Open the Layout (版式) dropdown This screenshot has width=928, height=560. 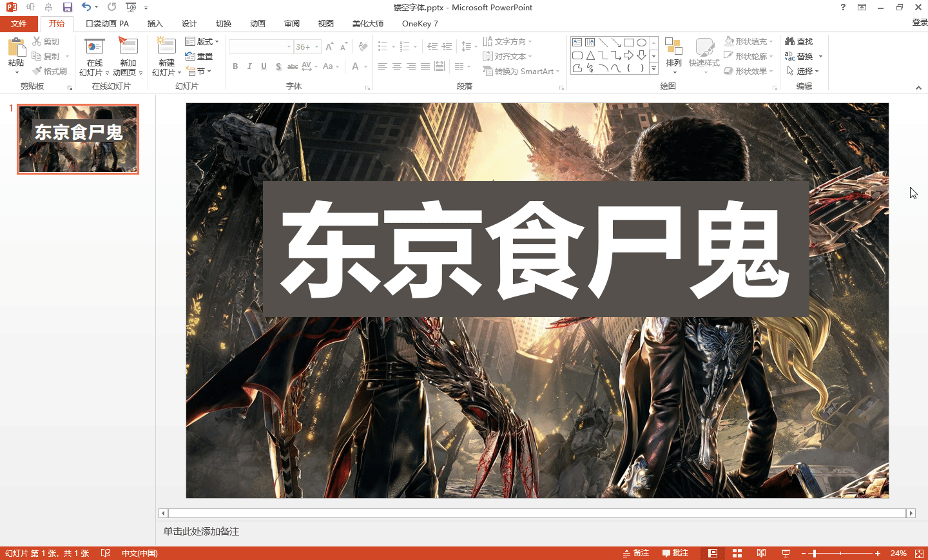coord(202,41)
